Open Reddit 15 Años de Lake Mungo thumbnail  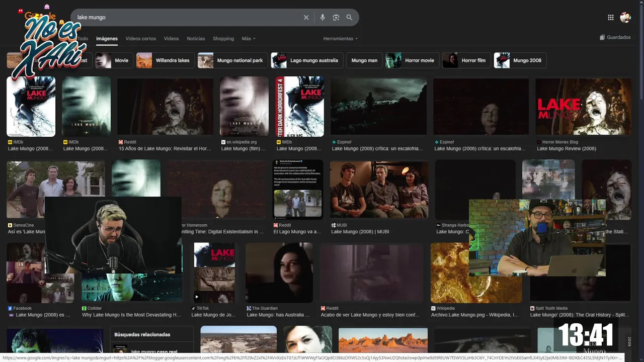point(166,107)
